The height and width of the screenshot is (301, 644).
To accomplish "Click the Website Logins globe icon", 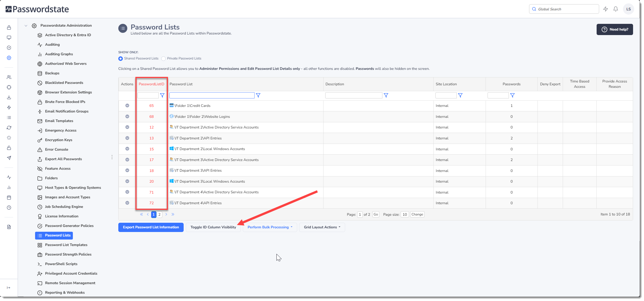I will point(172,116).
